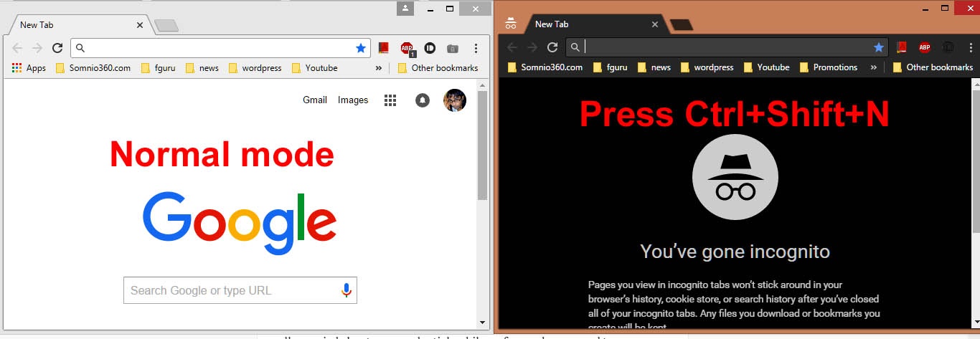Open wordpress bookmark folder in normal window
Screen dimensions: 980x339
[255, 68]
